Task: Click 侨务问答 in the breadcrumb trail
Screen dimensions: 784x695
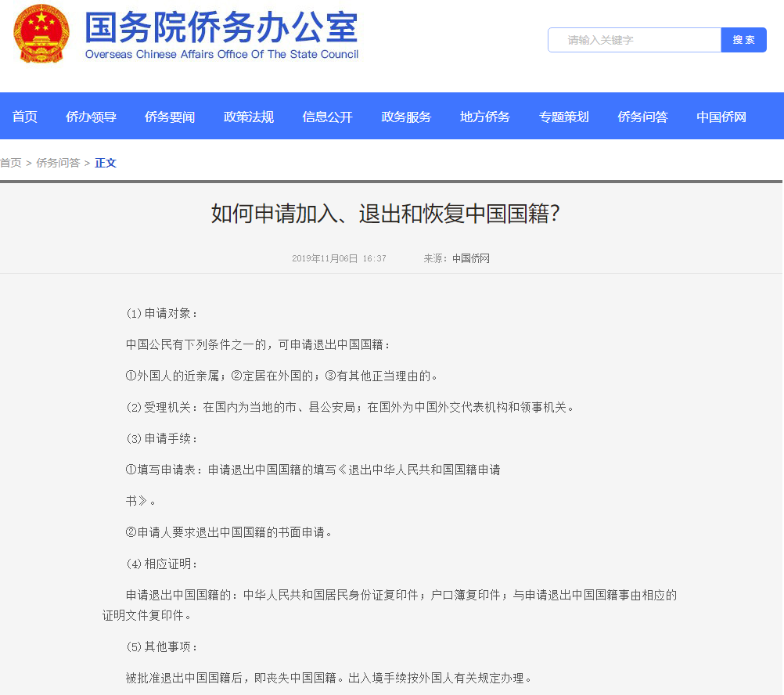Action: point(58,163)
